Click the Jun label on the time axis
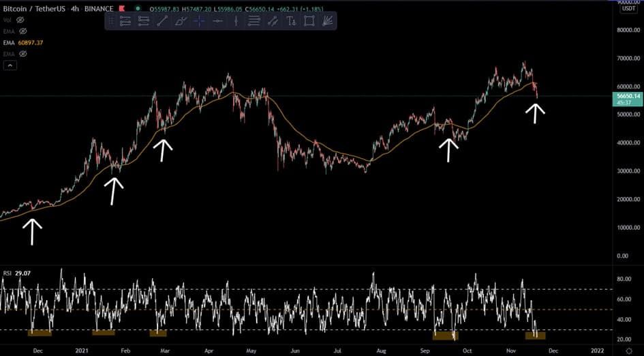Viewport: 644px width, 356px height. pyautogui.click(x=294, y=351)
